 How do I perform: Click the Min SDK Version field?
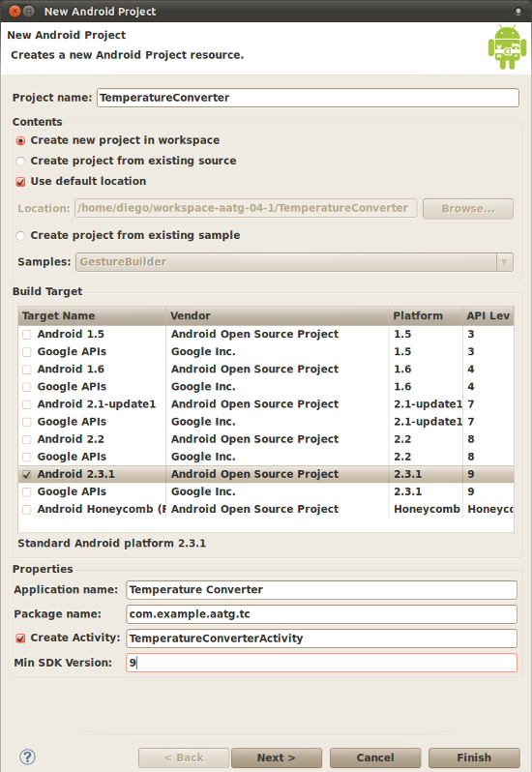[321, 663]
